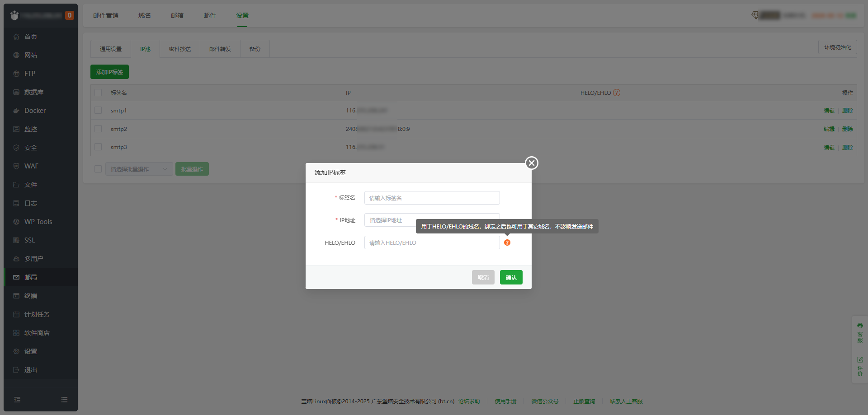Select the 设置 top tab
Image resolution: width=868 pixels, height=415 pixels.
click(x=242, y=15)
